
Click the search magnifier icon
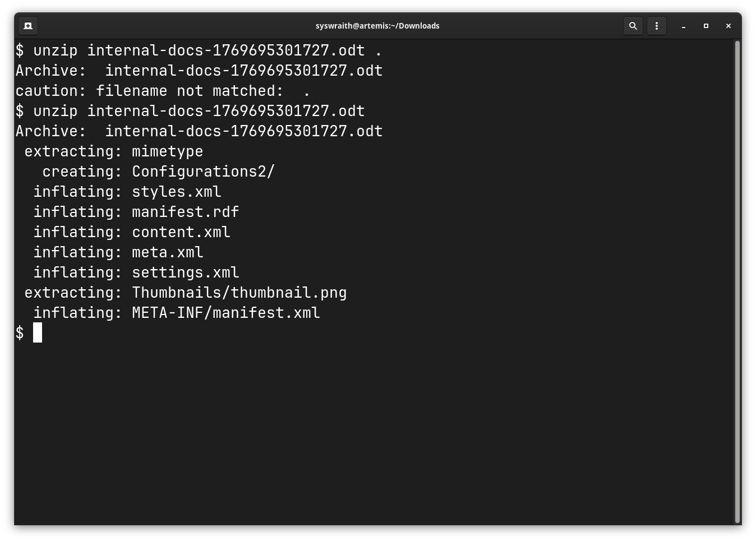633,26
